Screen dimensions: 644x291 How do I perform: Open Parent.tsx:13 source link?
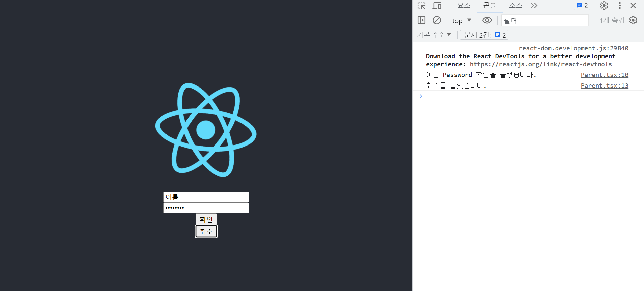coord(604,86)
